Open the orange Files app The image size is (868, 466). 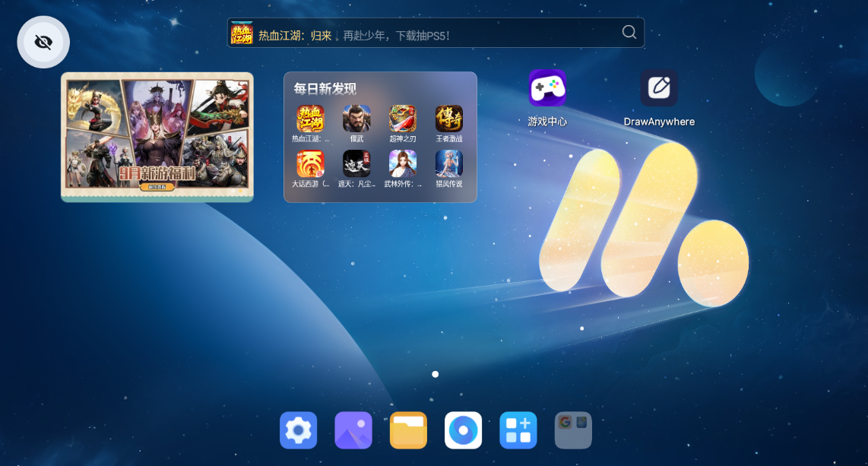(x=408, y=430)
